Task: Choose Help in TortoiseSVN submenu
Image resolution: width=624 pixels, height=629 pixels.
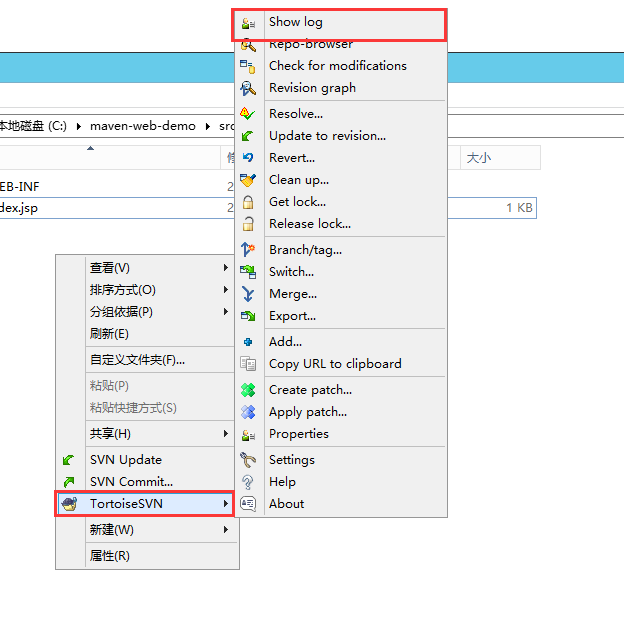Action: 341,482
